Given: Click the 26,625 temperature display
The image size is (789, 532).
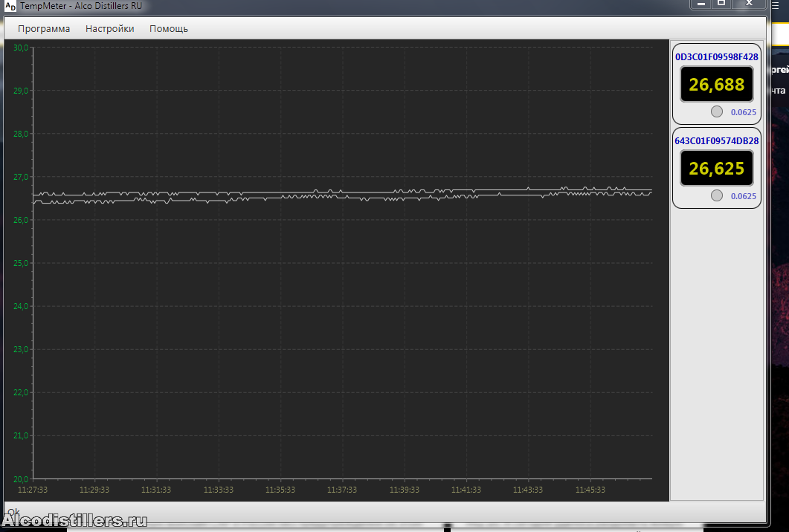Looking at the screenshot, I should pyautogui.click(x=716, y=168).
